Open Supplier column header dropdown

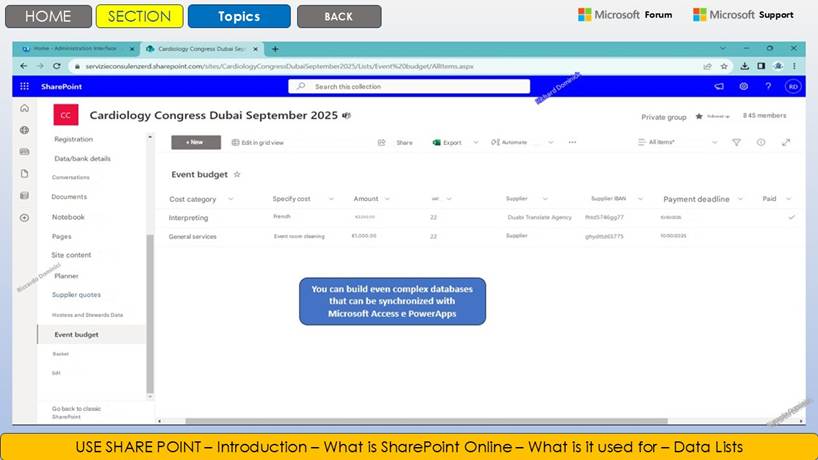click(545, 199)
